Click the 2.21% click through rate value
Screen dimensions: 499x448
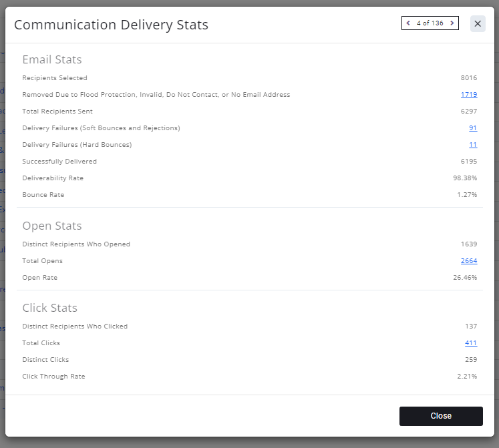tap(467, 377)
